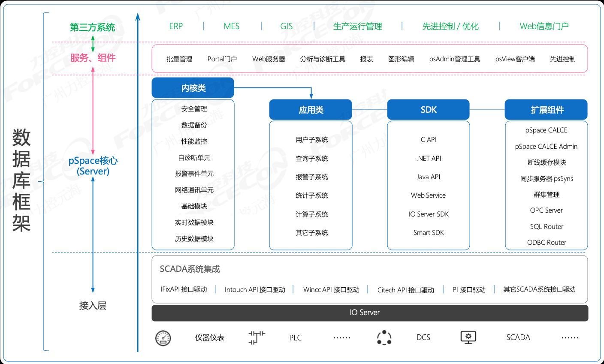This screenshot has height=364, width=604.
Task: Click Wincc API 接口驱动 label
Action: [x=331, y=290]
